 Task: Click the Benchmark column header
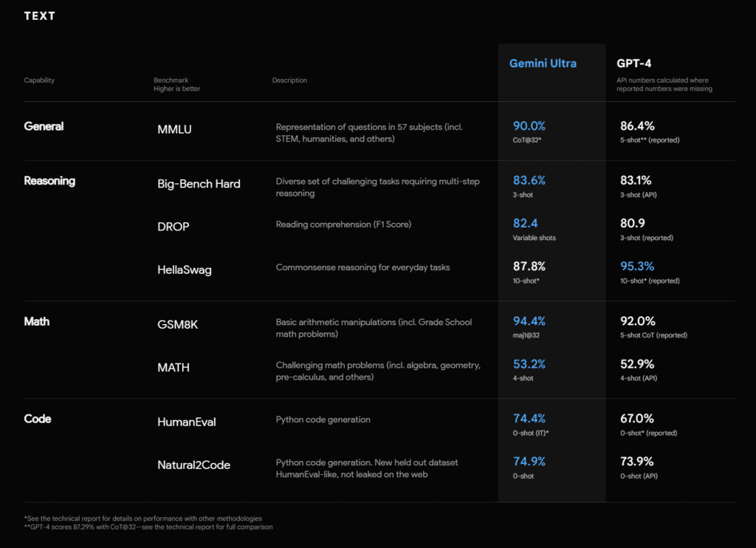[x=171, y=80]
